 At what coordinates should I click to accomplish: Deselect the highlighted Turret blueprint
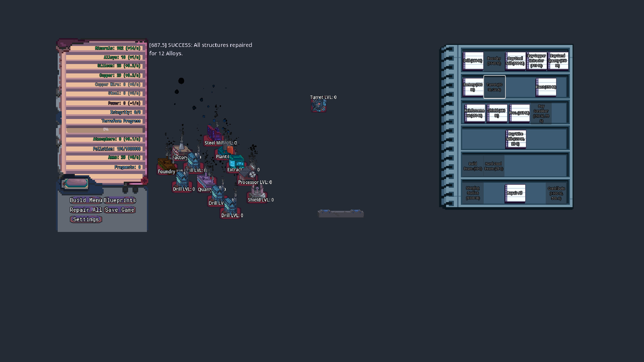coord(494,87)
